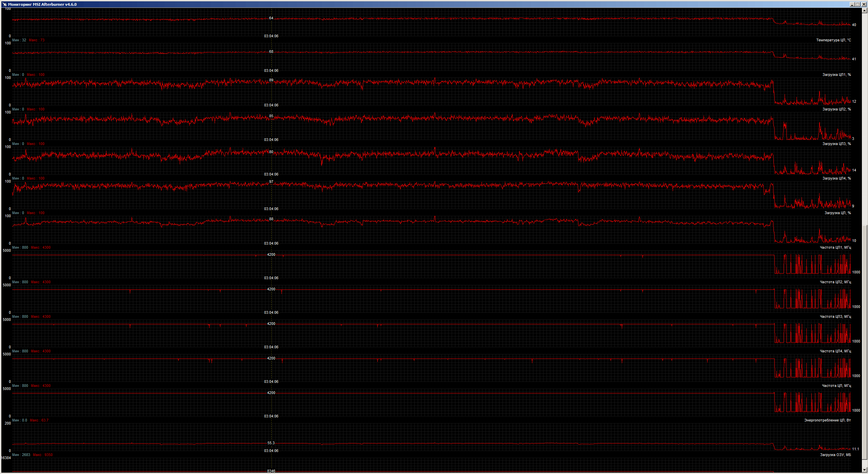Screen dimensions: 868x474
Task: Click the 'Макс : 9350' RAM statistics text
Action: click(43, 455)
